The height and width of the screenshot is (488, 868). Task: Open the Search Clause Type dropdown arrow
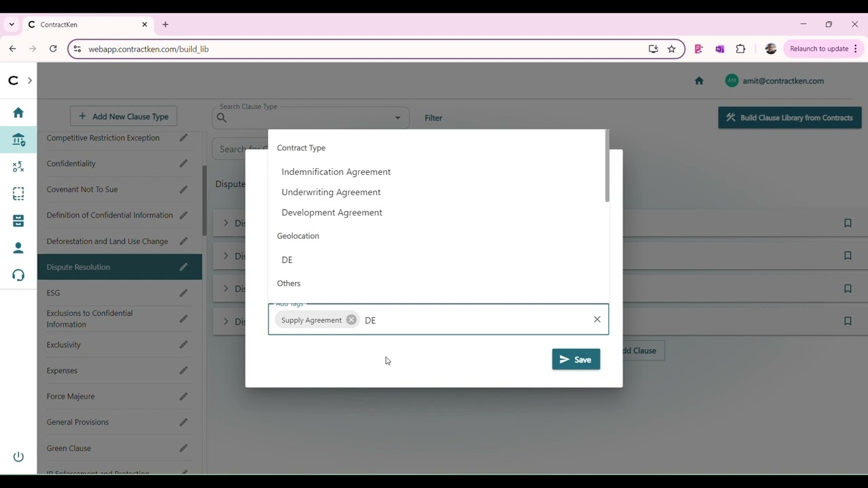[397, 118]
